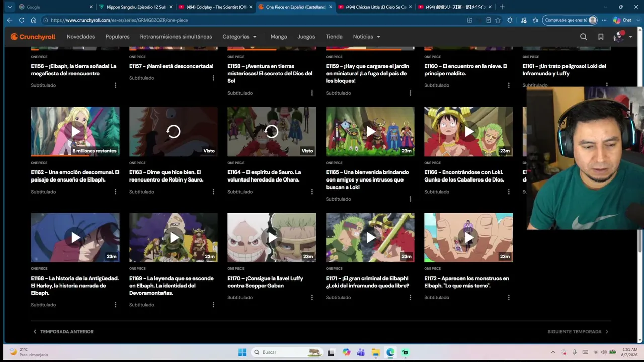Close the Nippon Sangoku tab
The height and width of the screenshot is (362, 644).
pyautogui.click(x=171, y=7)
